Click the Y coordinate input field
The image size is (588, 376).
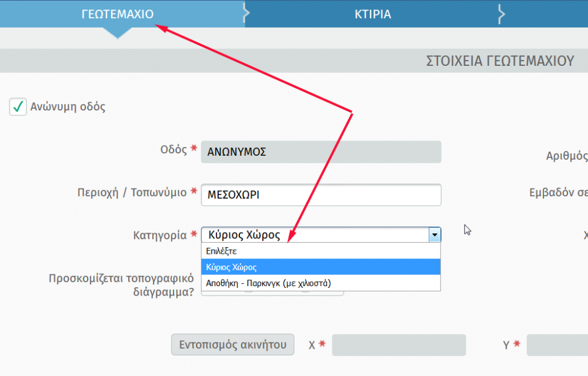[557, 345]
